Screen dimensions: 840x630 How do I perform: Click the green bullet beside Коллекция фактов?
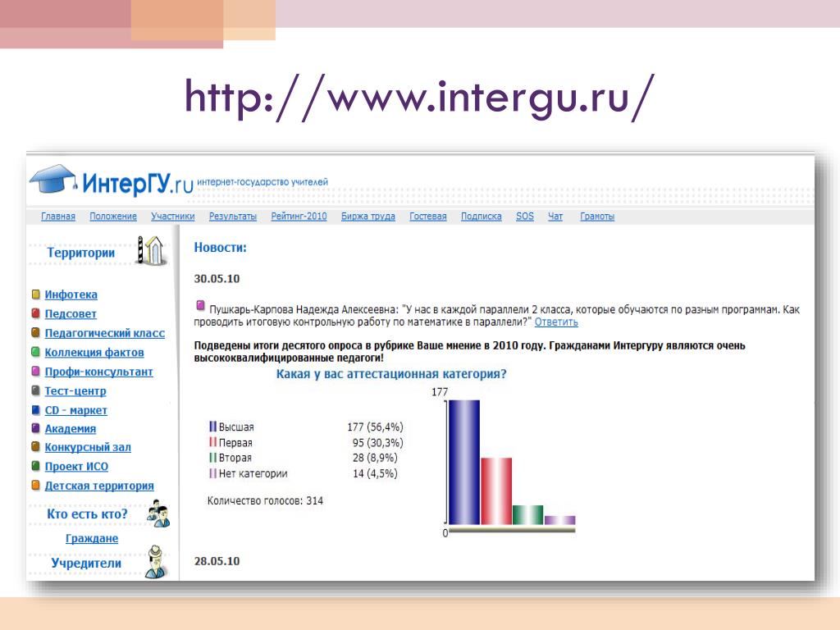[x=36, y=352]
